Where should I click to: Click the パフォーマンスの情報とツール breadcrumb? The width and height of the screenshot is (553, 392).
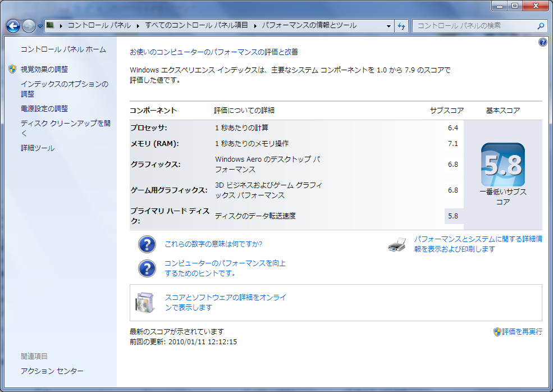[x=309, y=25]
